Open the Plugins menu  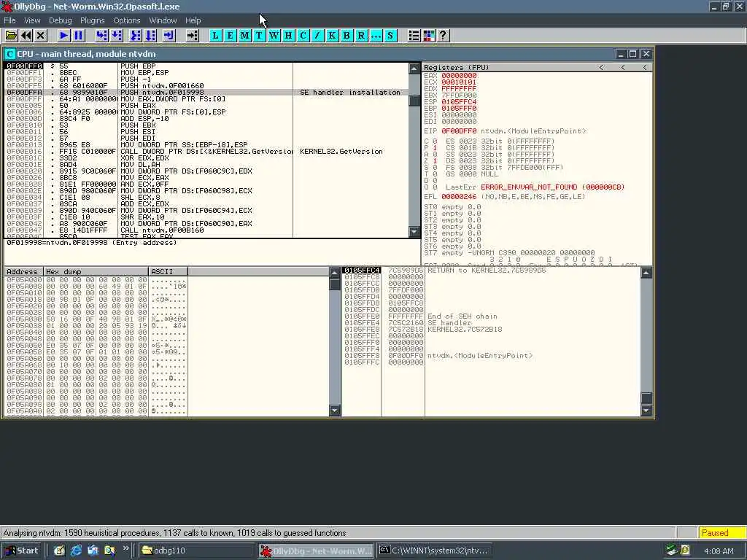pyautogui.click(x=92, y=20)
